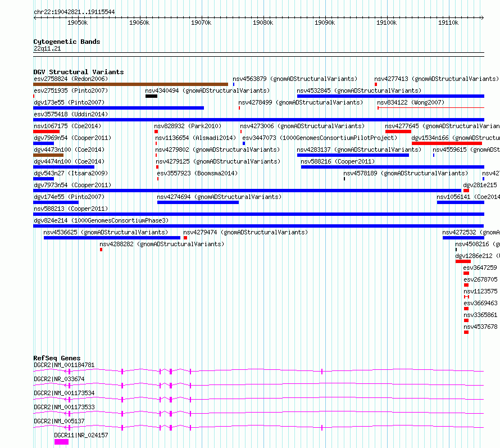Click the dgv174e55 (Pinto2007) label
The height and width of the screenshot is (448, 500).
click(69, 197)
